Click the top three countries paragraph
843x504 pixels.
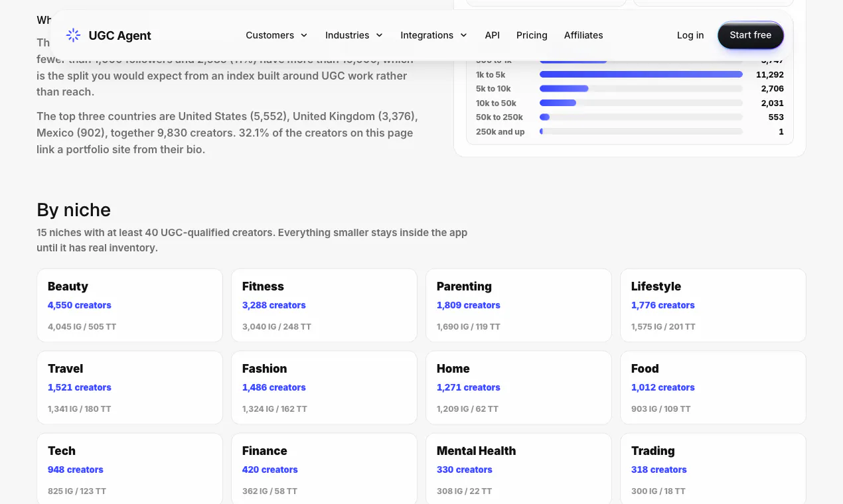tap(228, 133)
